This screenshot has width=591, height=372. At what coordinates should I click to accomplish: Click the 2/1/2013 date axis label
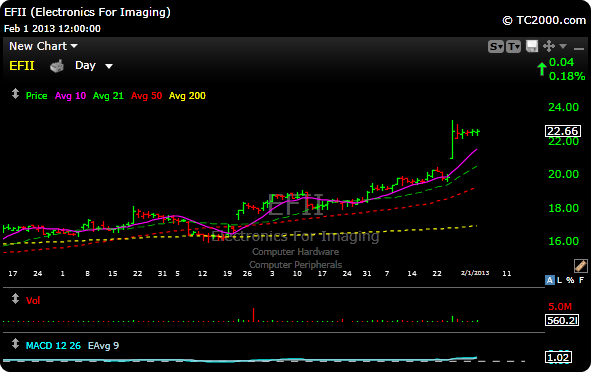475,273
